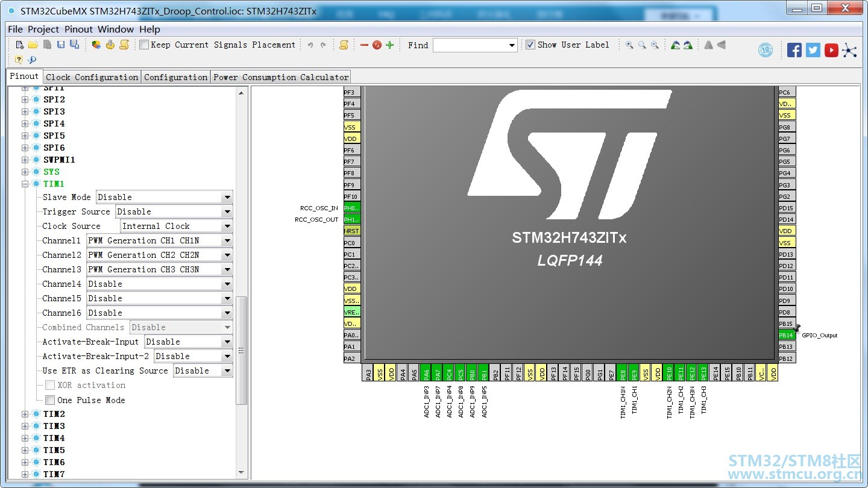Open the Slave Mode dropdown
Image resolution: width=868 pixels, height=488 pixels.
[x=165, y=197]
